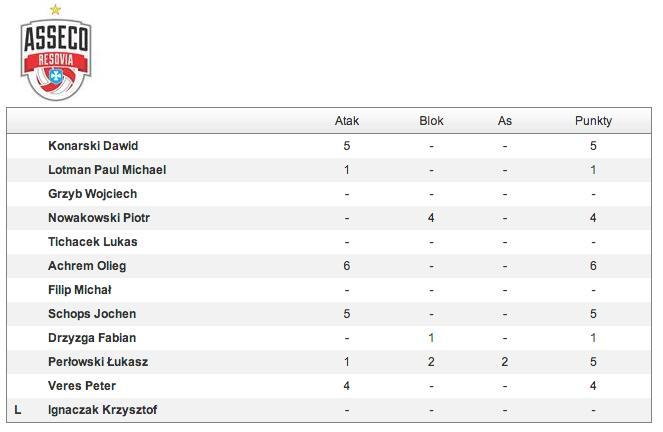Open player Filip Michał
663x432 pixels.
tap(79, 290)
